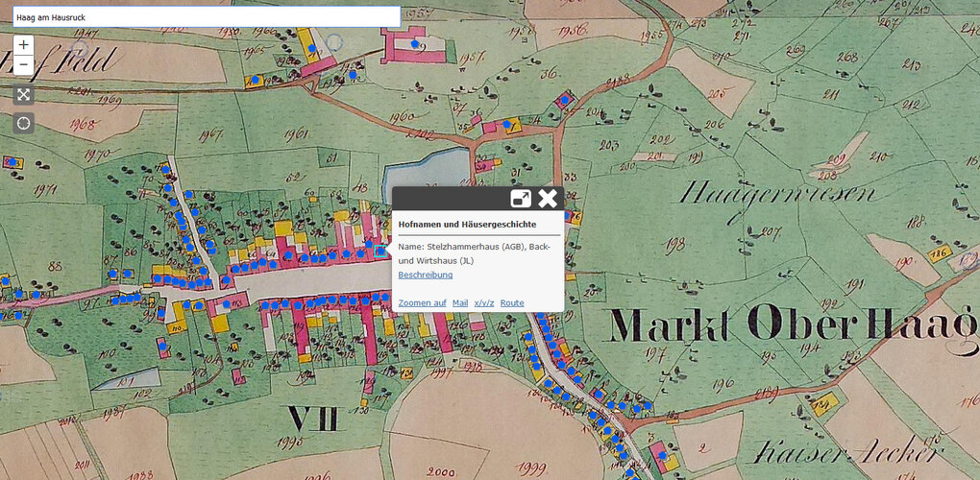Close the Hofnamen und Häusergeschichte popup

click(548, 199)
